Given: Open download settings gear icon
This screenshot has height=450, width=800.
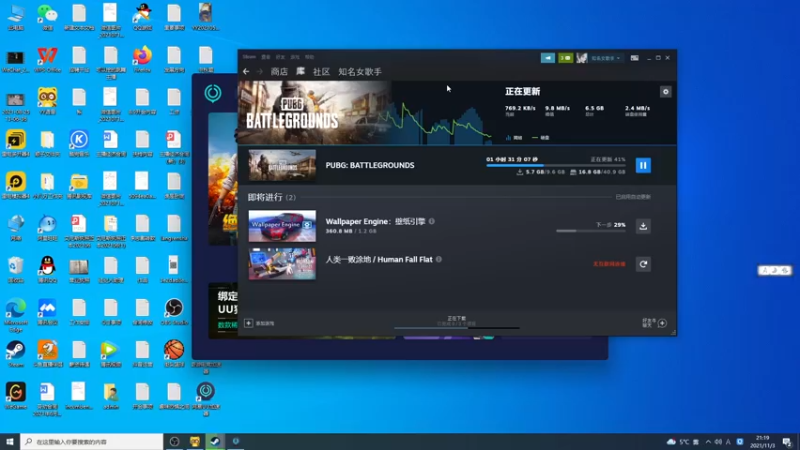Looking at the screenshot, I should 665,92.
